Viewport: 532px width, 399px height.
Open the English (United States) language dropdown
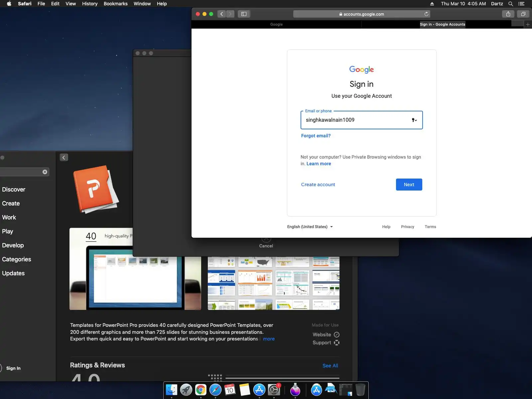pos(310,227)
